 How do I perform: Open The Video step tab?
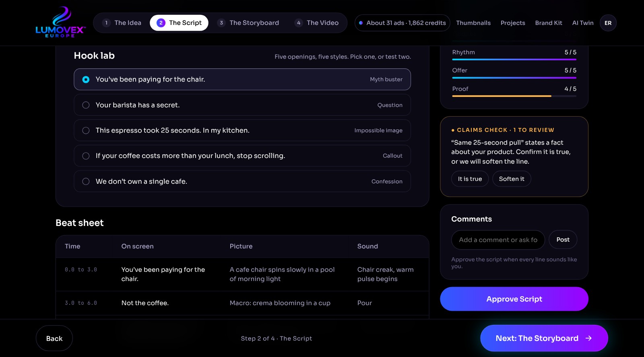(x=317, y=23)
